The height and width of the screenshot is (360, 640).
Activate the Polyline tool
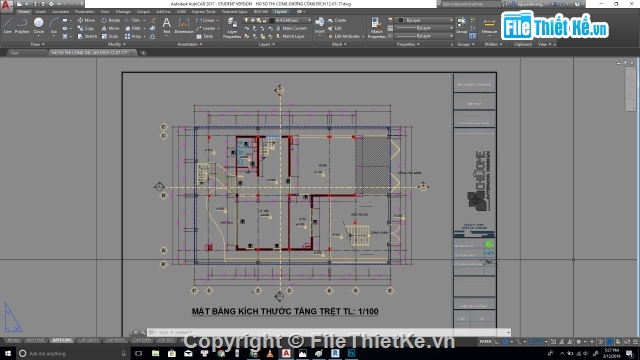[22, 25]
